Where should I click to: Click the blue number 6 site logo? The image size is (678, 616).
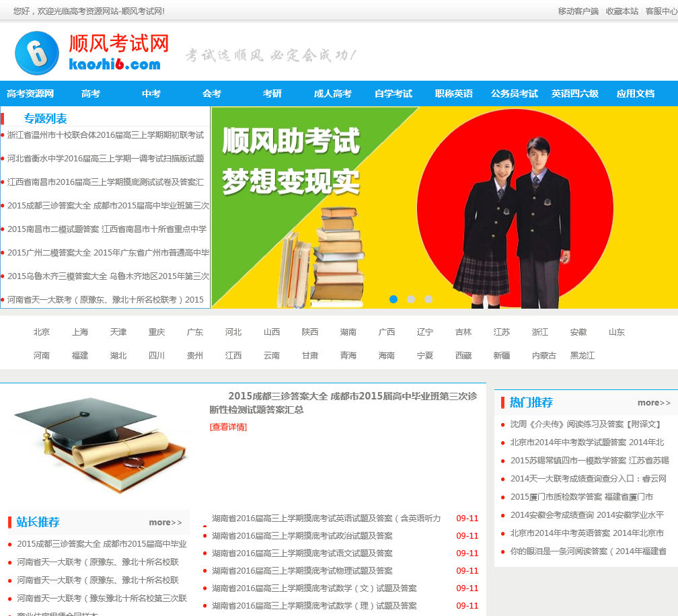coord(37,52)
